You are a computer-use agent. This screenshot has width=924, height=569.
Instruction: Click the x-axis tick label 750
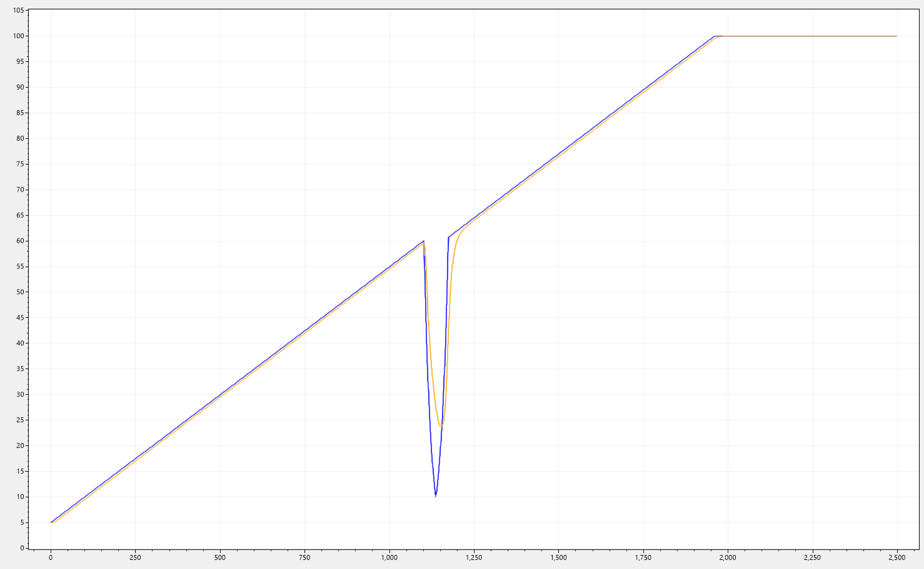(304, 557)
